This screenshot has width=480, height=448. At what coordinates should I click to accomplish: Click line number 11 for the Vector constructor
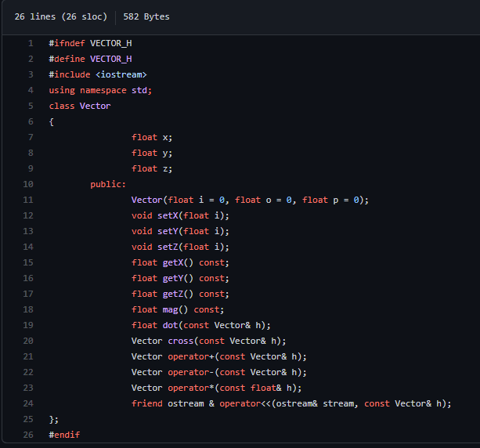pos(28,200)
